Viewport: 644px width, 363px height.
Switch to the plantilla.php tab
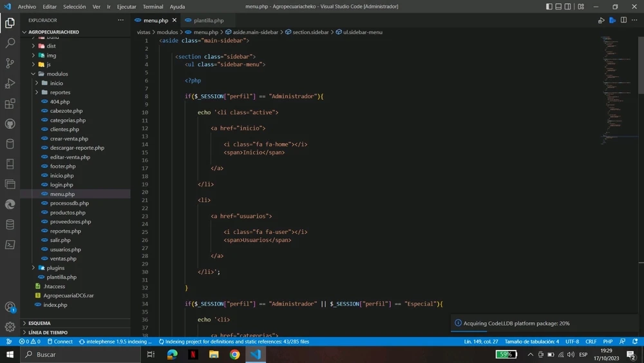tap(209, 20)
